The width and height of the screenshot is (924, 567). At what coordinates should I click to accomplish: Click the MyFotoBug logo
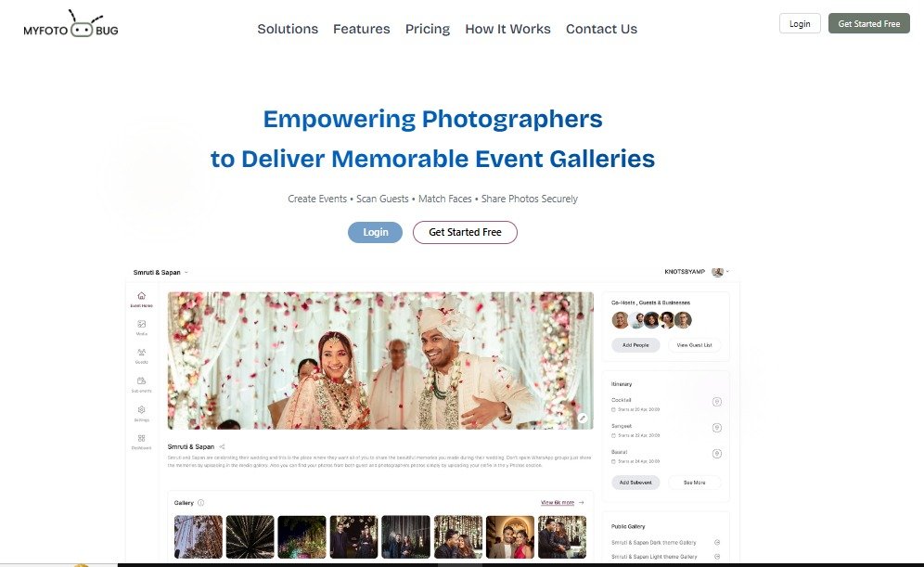click(71, 25)
